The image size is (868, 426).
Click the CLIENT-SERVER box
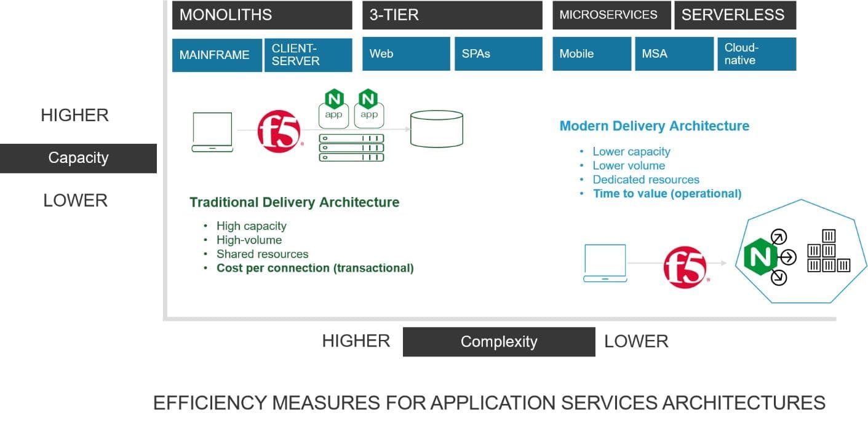pyautogui.click(x=308, y=55)
